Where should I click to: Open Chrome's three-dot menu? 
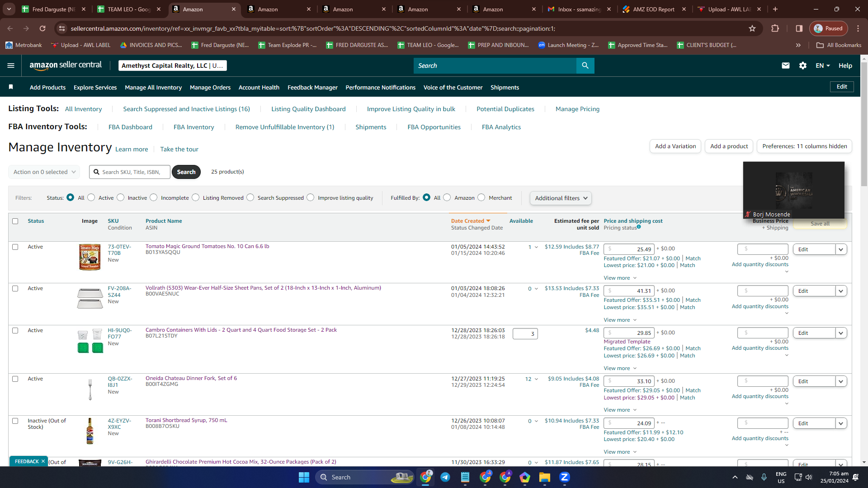(x=858, y=28)
